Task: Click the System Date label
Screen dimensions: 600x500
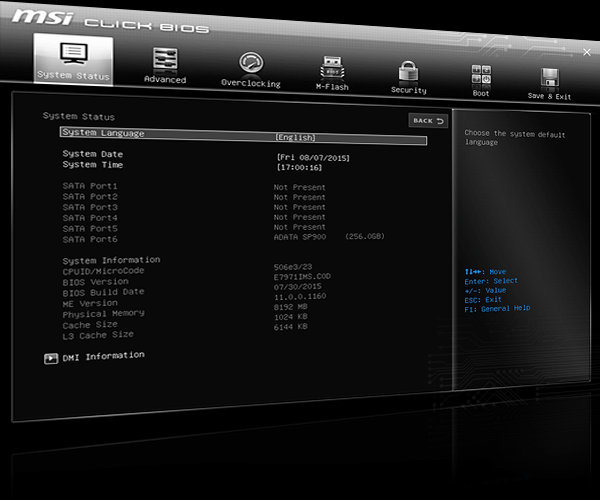Action: point(92,154)
